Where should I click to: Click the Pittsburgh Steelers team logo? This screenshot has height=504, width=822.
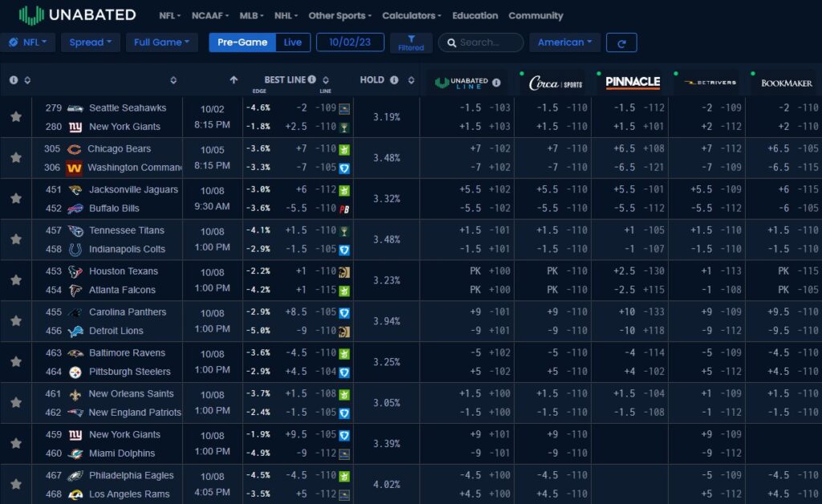click(x=75, y=372)
